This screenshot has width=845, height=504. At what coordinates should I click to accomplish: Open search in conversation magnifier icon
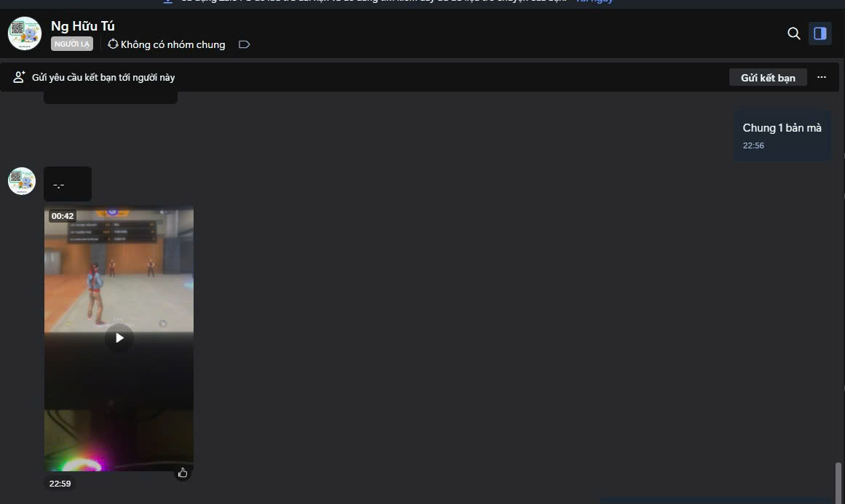pyautogui.click(x=793, y=33)
